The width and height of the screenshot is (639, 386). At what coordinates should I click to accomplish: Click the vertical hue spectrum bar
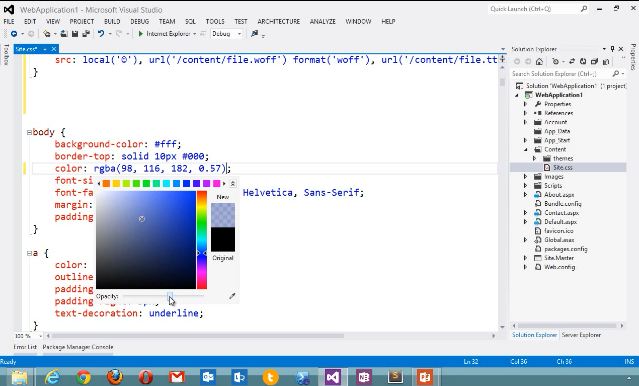202,240
